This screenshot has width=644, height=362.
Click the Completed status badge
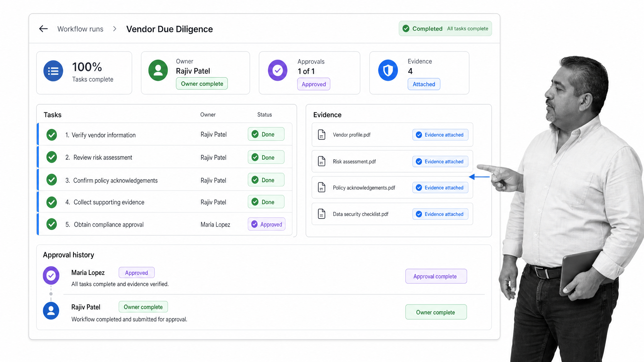pyautogui.click(x=445, y=29)
